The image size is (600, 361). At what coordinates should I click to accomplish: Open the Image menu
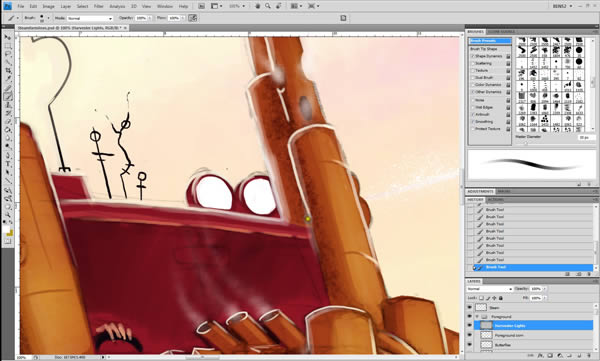[x=48, y=6]
